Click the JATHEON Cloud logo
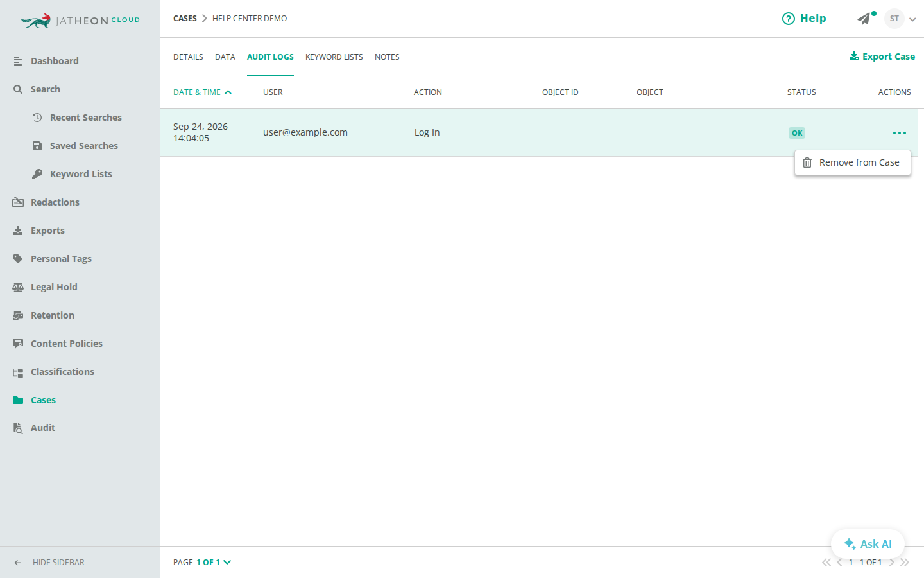Image resolution: width=924 pixels, height=578 pixels. (80, 21)
